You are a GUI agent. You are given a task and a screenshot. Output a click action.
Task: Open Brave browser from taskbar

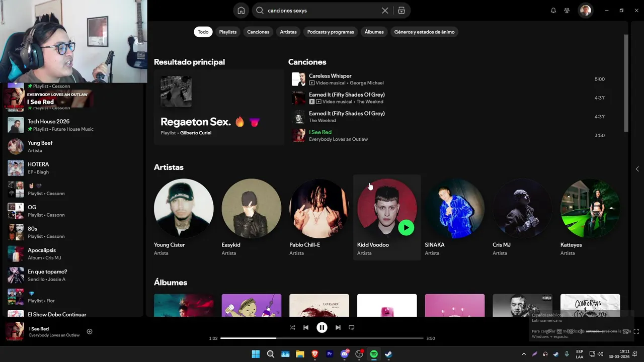coord(315,354)
